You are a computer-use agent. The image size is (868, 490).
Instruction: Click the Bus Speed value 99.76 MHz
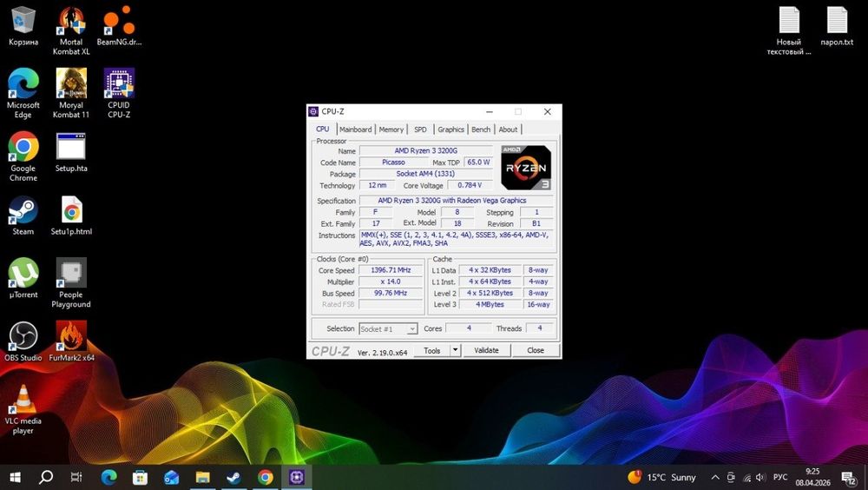coord(391,293)
